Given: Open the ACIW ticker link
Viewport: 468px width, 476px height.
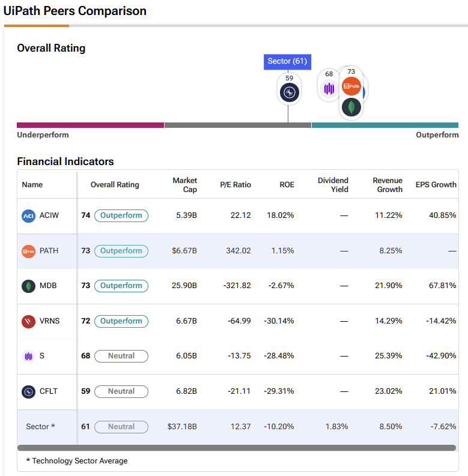Looking at the screenshot, I should [49, 216].
